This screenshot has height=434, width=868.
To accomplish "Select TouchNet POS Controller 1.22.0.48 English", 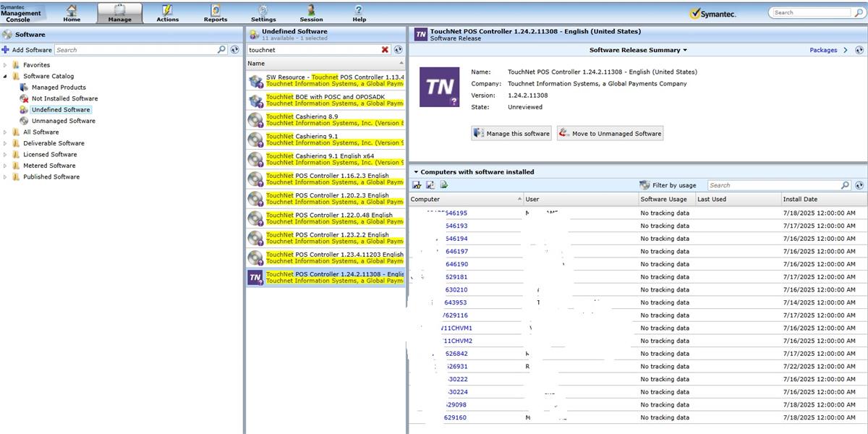I will click(x=325, y=218).
